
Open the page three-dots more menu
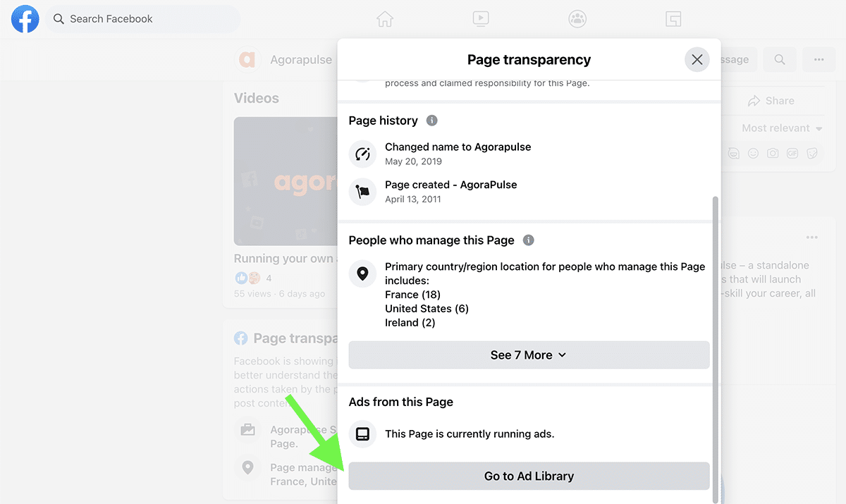(819, 60)
